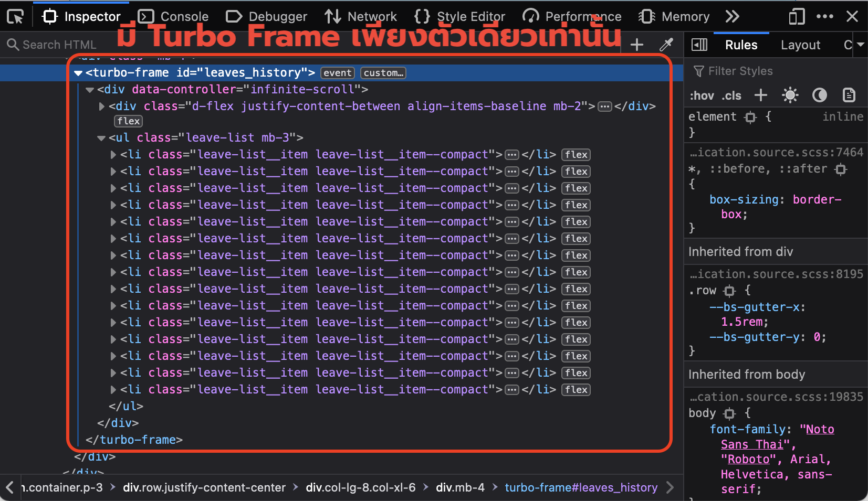This screenshot has width=868, height=501.
Task: Click the Roboto font value
Action: (x=748, y=460)
